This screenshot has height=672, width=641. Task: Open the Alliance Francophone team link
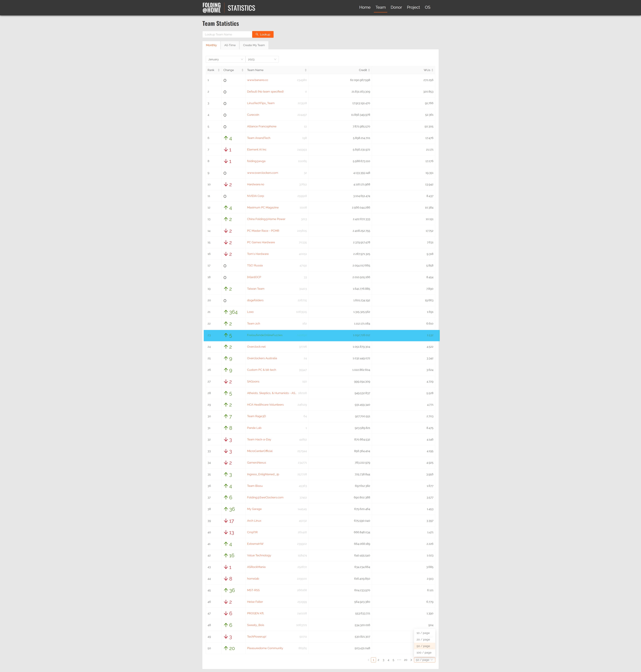click(x=262, y=126)
